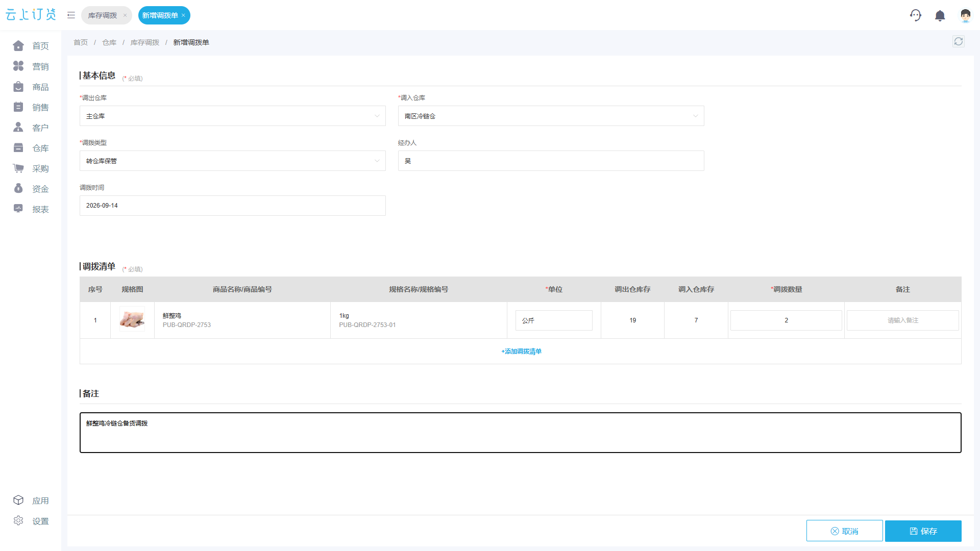Open customer service headset icon

[916, 15]
